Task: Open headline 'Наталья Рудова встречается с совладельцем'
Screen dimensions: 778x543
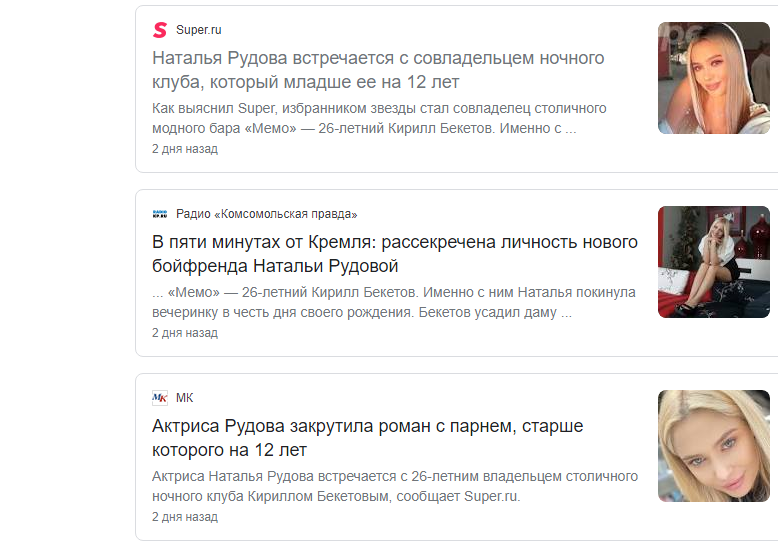Action: [378, 70]
